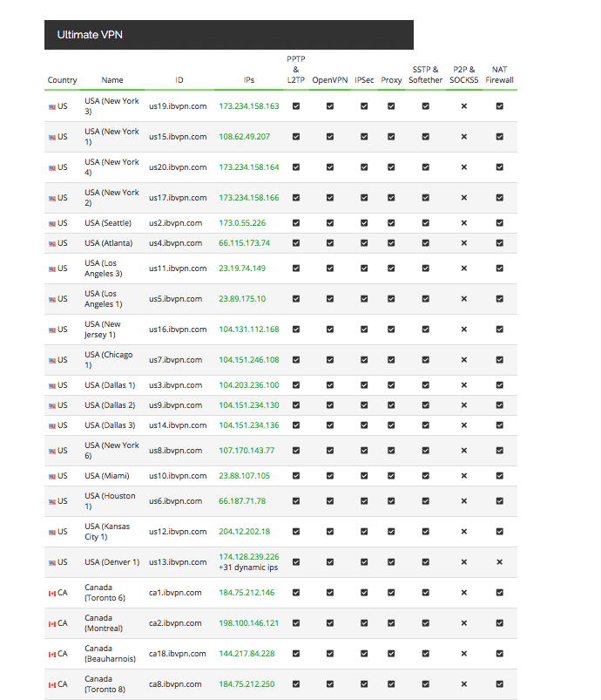Click PPTP checkmark in us19.ibvpn.com row
This screenshot has height=700, width=601.
point(296,106)
